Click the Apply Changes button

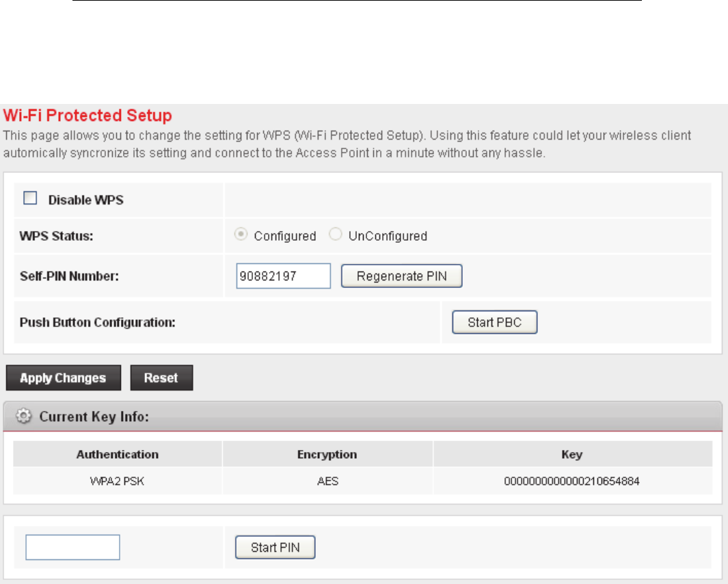pyautogui.click(x=63, y=378)
